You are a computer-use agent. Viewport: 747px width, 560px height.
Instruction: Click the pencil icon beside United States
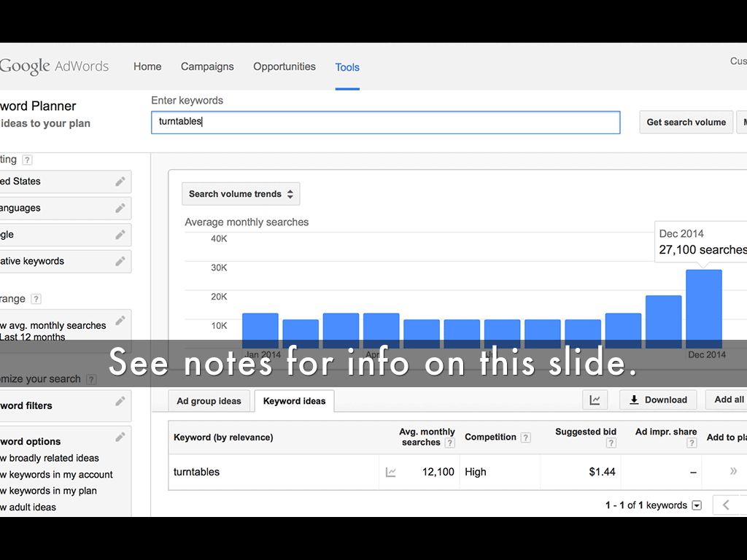tap(120, 182)
